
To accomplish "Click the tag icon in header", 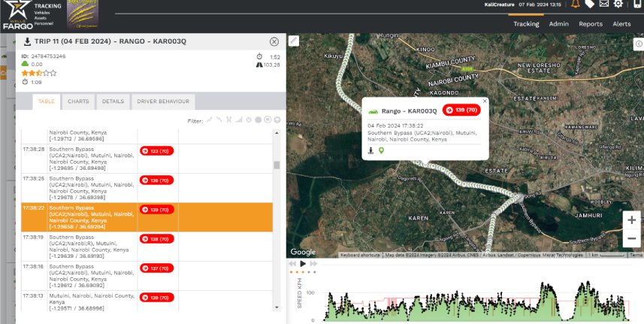I will click(x=590, y=5).
